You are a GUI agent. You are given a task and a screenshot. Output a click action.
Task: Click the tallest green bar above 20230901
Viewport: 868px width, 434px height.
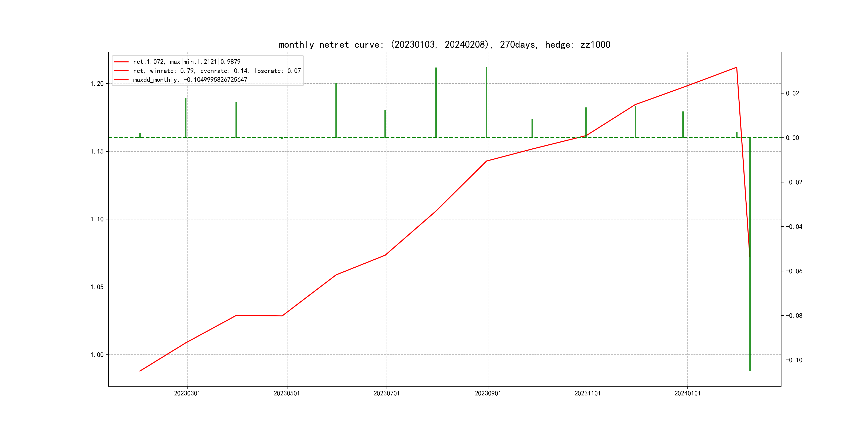(x=487, y=101)
